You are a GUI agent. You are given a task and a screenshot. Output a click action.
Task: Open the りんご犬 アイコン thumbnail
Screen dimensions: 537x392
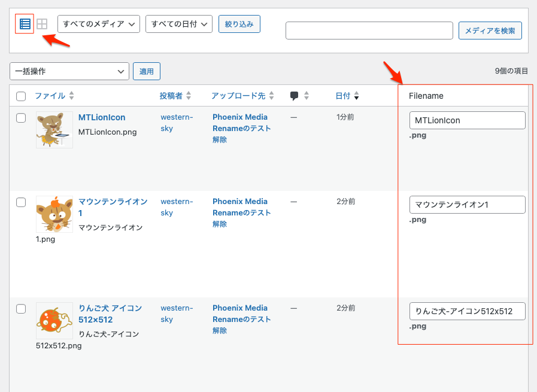coord(54,321)
